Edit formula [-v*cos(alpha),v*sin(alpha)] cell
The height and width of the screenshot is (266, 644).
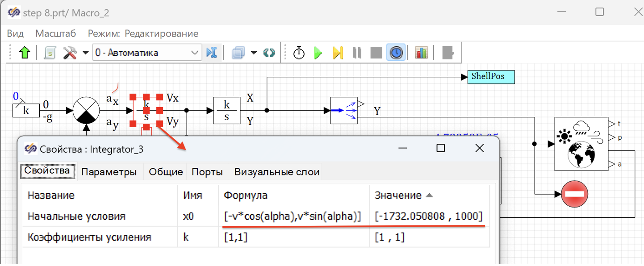(294, 216)
